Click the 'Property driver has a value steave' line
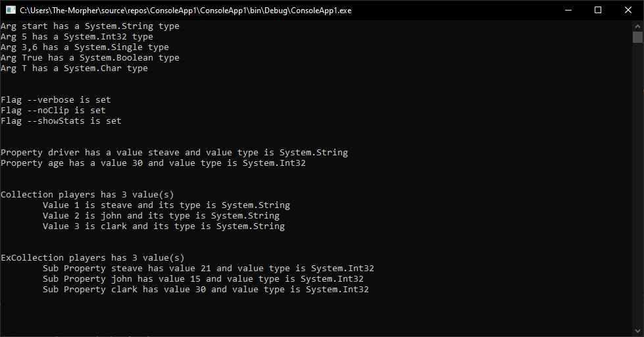Screen dimensions: 644x337 click(x=174, y=153)
